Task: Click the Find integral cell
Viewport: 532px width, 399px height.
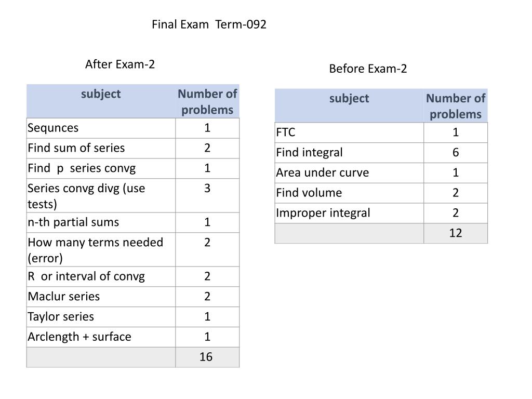Action: 349,153
